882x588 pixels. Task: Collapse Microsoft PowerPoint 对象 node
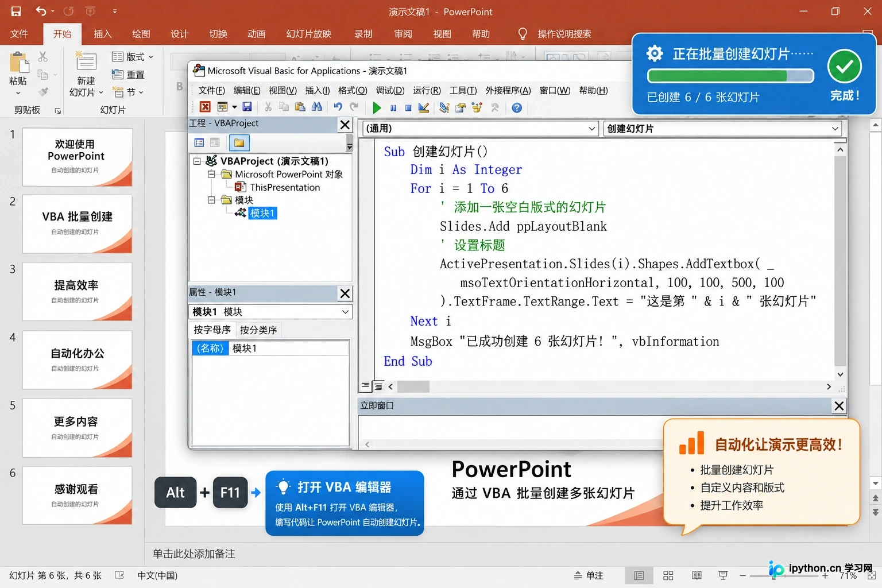[211, 174]
